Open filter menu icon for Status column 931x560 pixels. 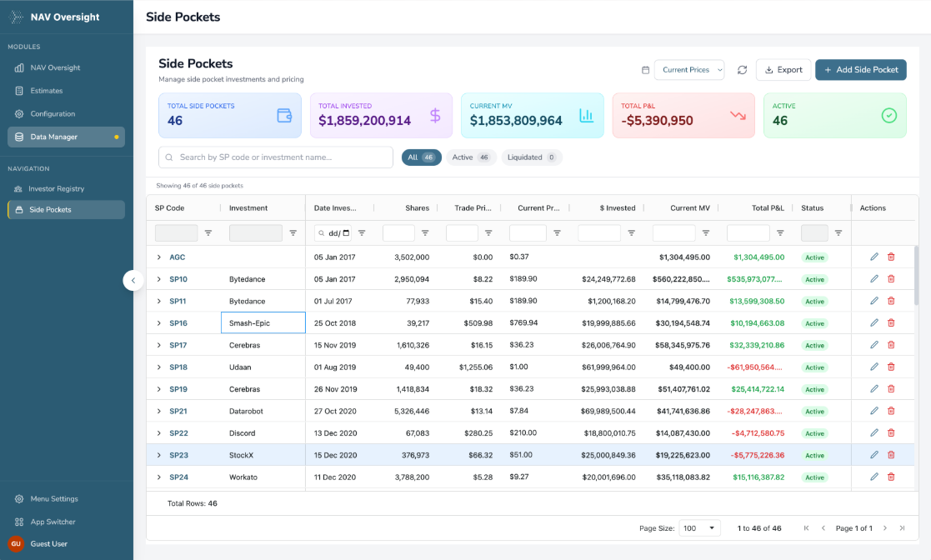[838, 233]
